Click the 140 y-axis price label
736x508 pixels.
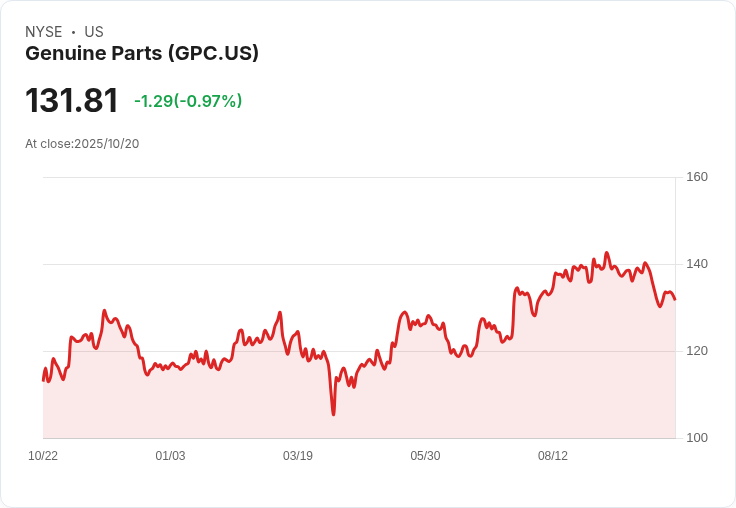point(697,264)
